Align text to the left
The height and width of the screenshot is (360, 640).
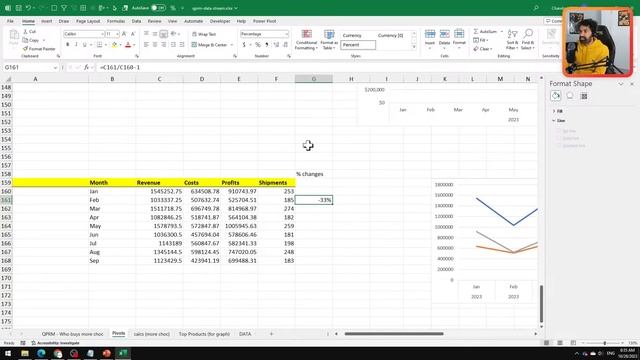pyautogui.click(x=146, y=44)
